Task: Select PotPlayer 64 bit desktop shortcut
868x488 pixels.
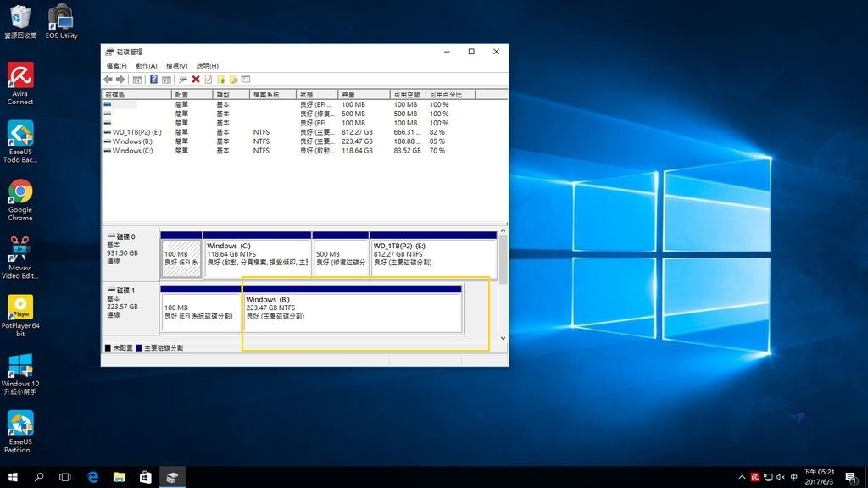Action: (20, 314)
